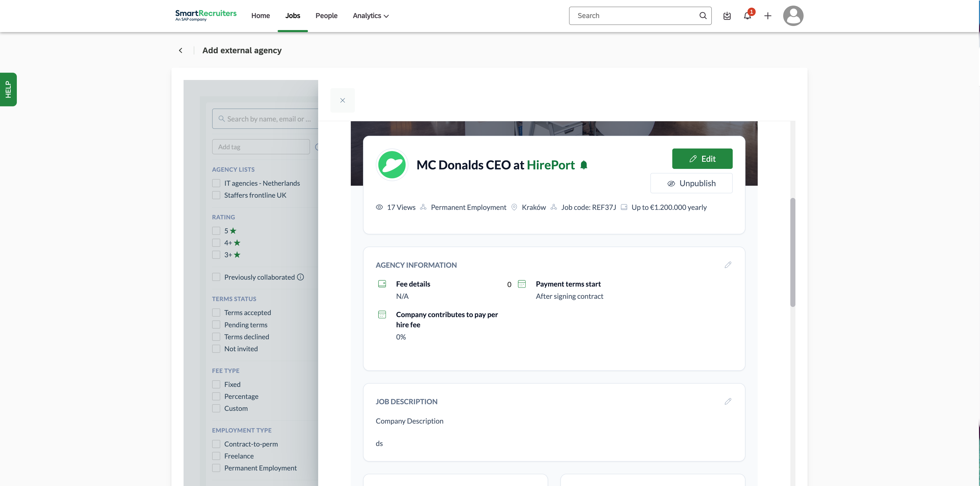Check the Terms accepted filter
The image size is (980, 486).
pos(216,313)
